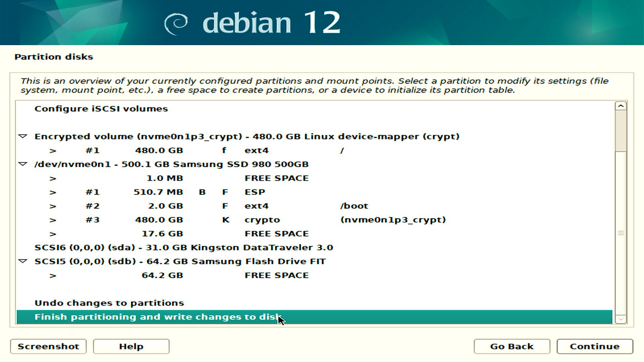Choose Undo changes to partitions

click(314, 303)
